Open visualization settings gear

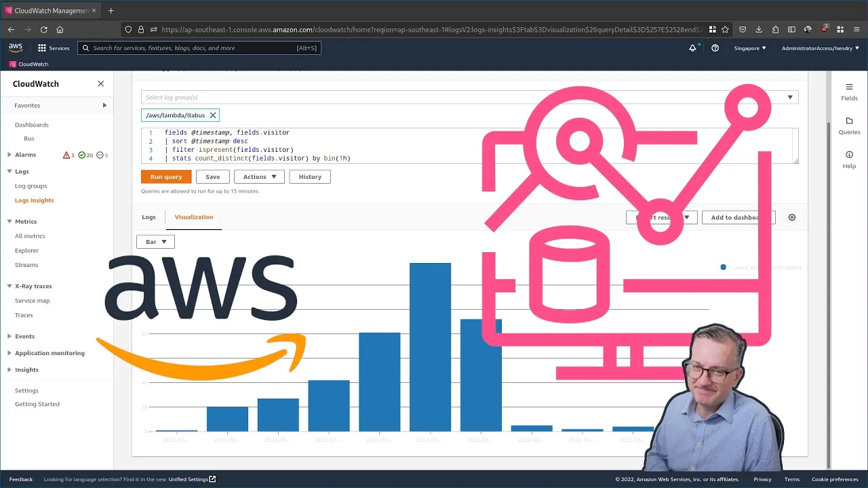click(791, 218)
